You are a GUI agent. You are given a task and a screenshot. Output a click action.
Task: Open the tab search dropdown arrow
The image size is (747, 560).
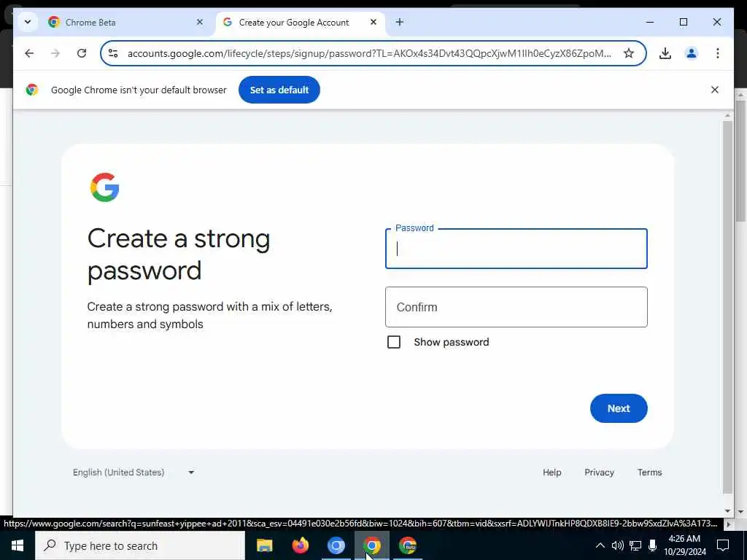[x=28, y=22]
